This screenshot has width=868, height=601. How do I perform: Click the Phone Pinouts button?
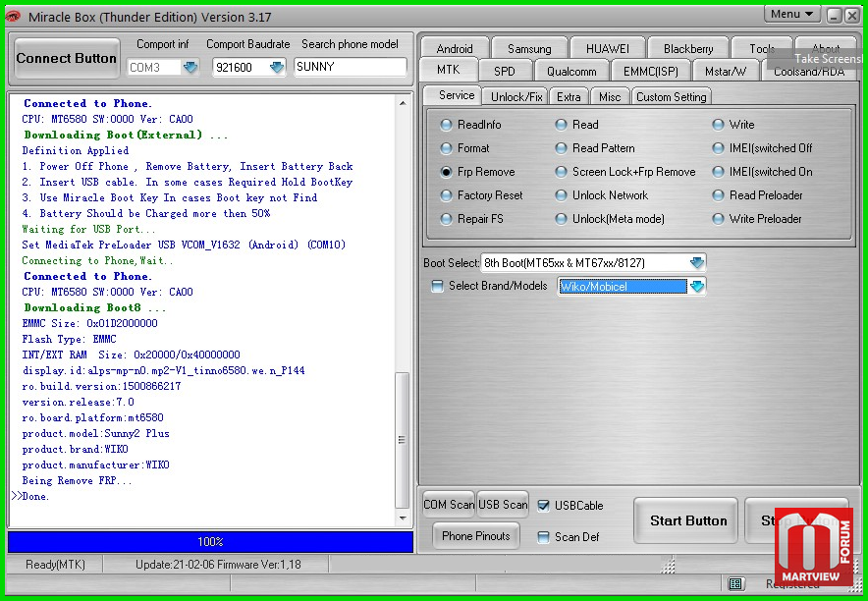(x=476, y=536)
